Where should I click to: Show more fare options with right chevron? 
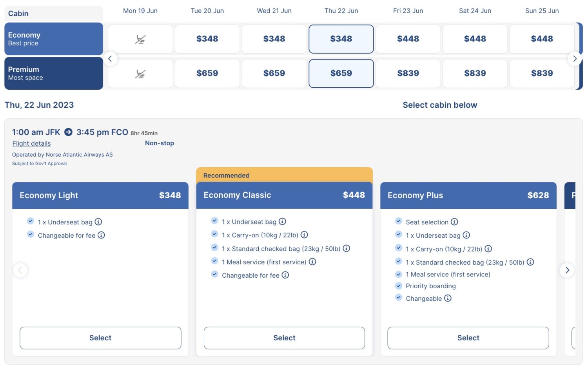[x=566, y=270]
